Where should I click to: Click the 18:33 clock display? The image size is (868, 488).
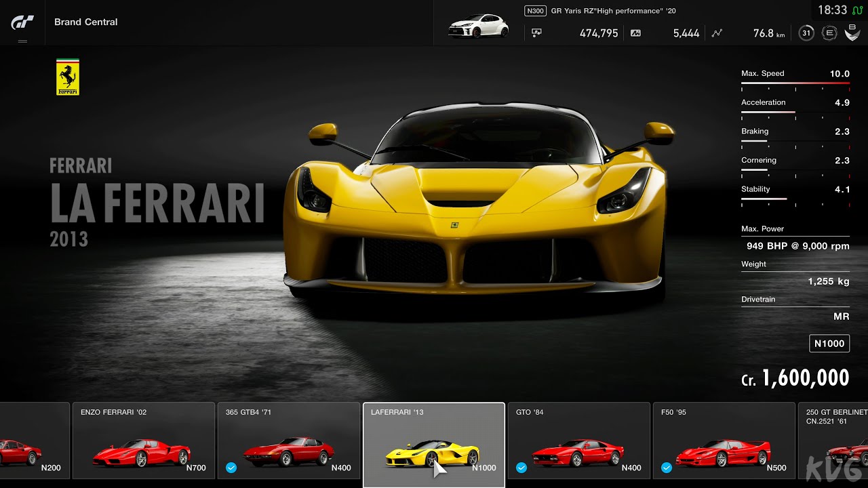click(833, 10)
